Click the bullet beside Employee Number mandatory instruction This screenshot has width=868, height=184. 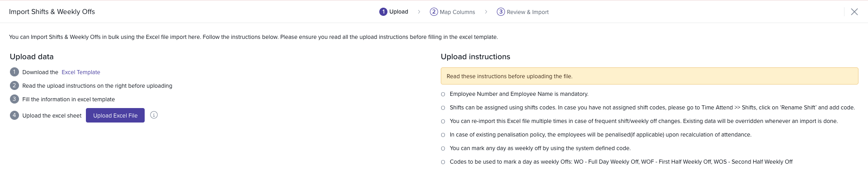(x=443, y=94)
